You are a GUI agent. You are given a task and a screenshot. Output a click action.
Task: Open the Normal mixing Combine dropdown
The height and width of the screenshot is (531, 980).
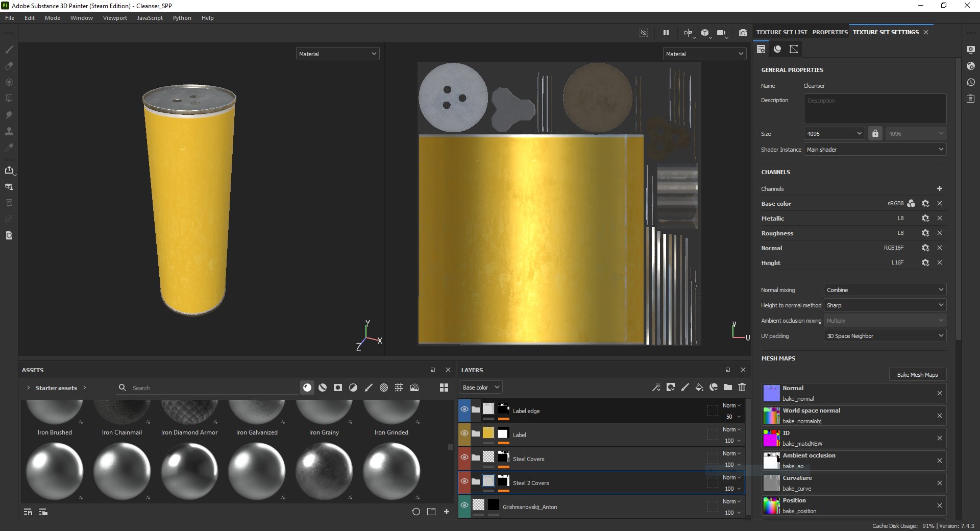click(885, 290)
